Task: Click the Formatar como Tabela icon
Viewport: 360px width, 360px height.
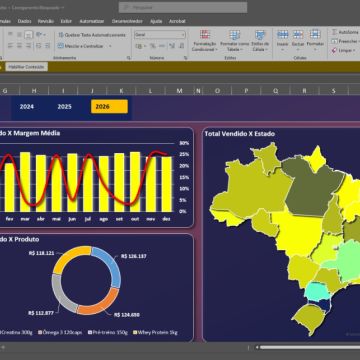Action: click(x=234, y=35)
